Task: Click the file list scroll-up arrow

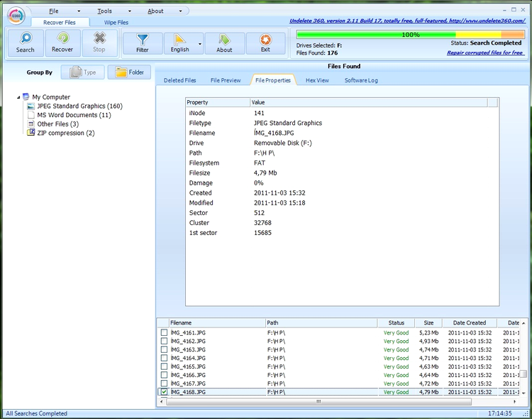Action: tap(523, 323)
